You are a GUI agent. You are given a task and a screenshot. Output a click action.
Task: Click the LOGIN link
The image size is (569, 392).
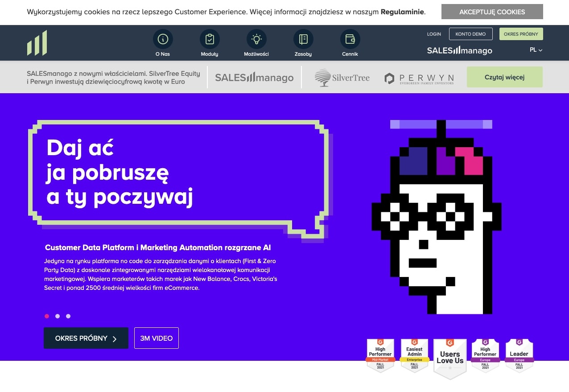(434, 34)
